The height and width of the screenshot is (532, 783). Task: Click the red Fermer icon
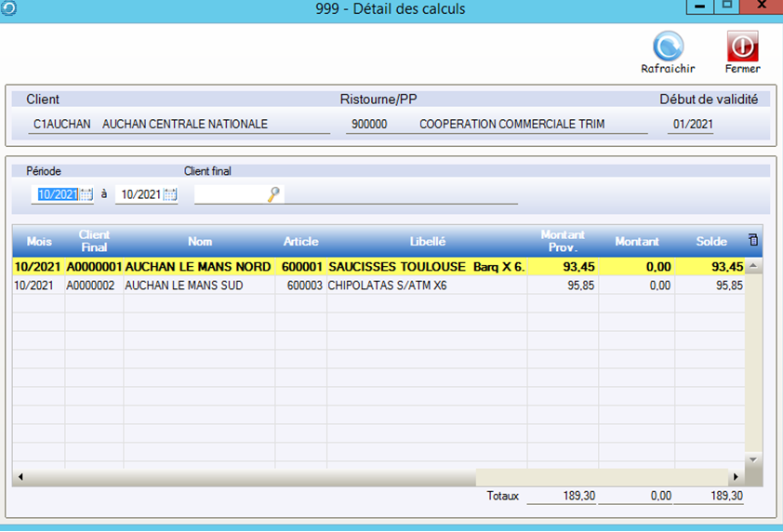(x=742, y=47)
